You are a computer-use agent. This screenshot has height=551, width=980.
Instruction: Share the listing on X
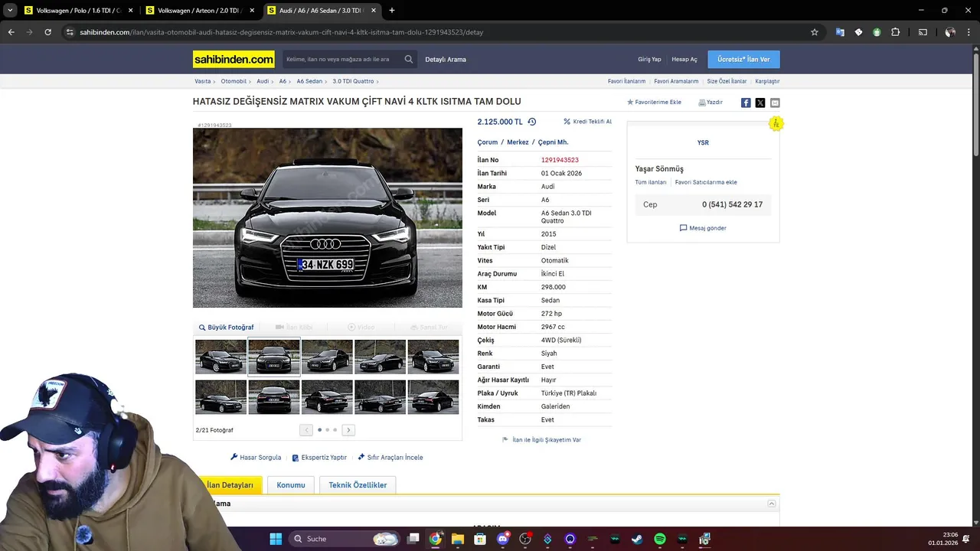click(760, 103)
